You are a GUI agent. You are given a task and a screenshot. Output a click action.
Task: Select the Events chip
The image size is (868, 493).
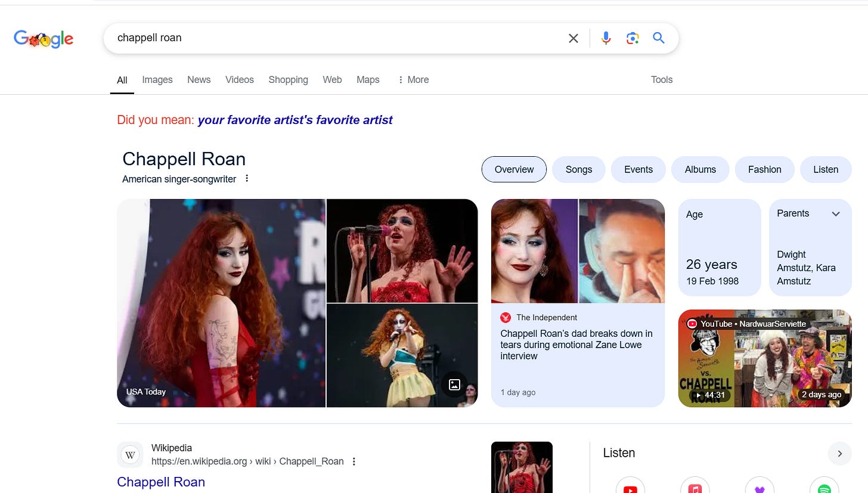[638, 169]
